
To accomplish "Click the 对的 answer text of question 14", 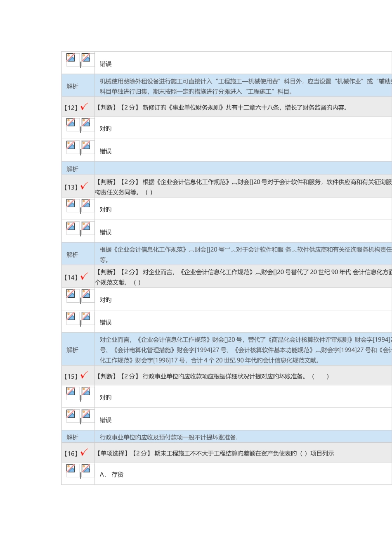I will (x=106, y=300).
